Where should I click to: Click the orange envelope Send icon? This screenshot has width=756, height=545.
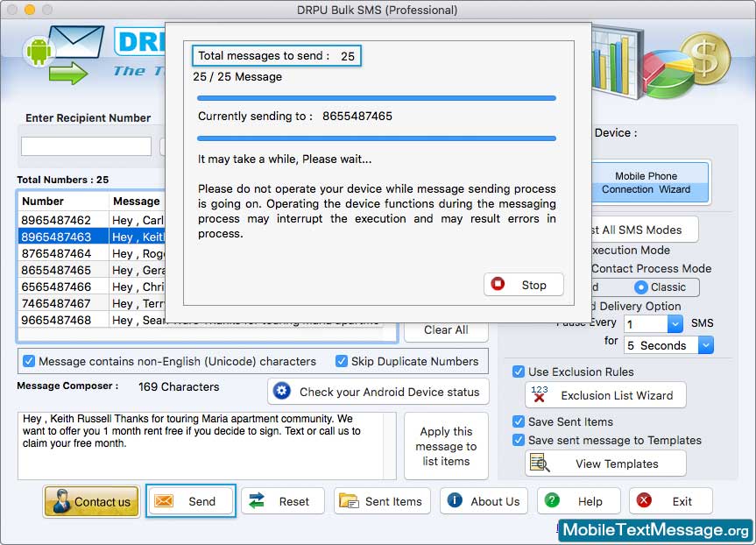pyautogui.click(x=164, y=501)
